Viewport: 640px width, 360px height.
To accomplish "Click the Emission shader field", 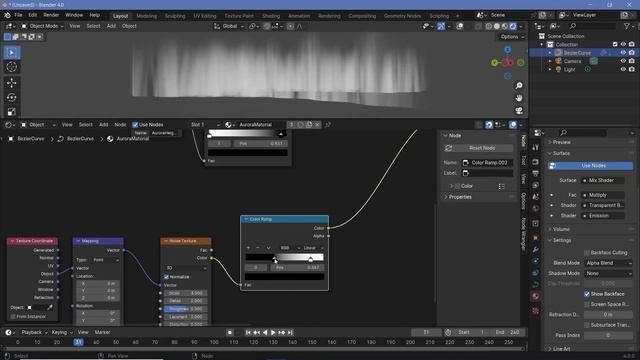I will (x=603, y=216).
